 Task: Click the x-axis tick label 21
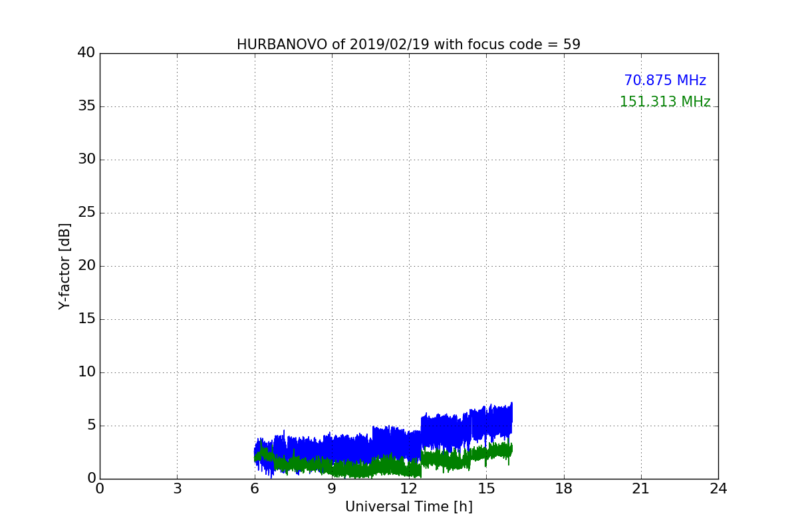click(x=641, y=489)
